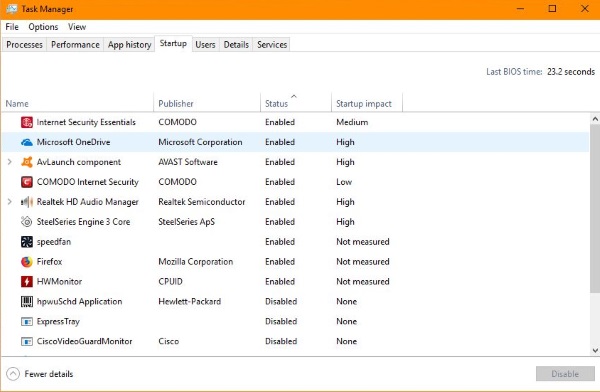
Task: Click the AvLaunch component avast icon
Action: 26,162
